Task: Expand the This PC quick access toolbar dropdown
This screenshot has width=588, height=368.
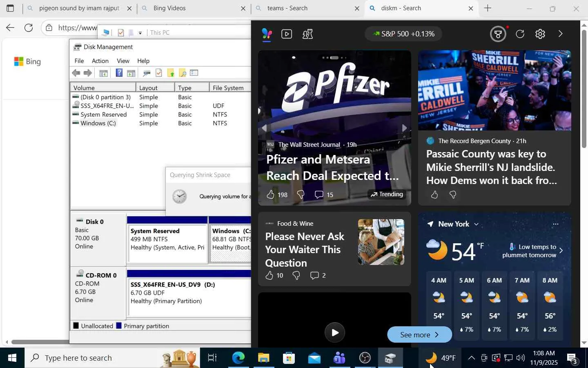Action: click(140, 33)
